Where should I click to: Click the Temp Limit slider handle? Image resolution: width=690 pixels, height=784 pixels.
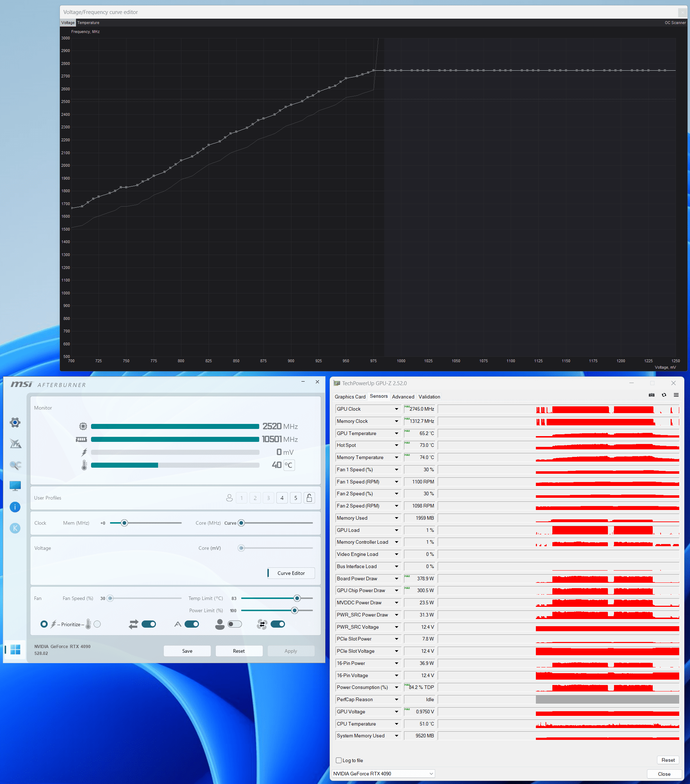pos(297,598)
